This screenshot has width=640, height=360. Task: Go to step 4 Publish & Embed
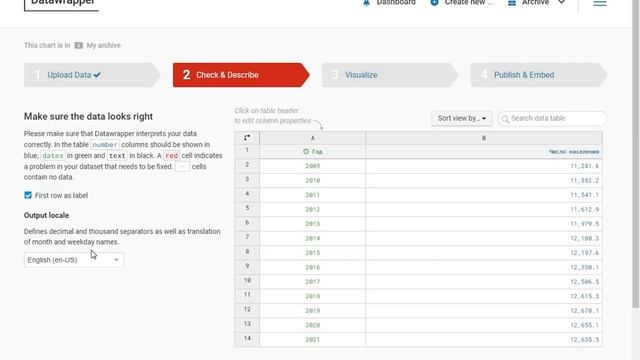[538, 75]
